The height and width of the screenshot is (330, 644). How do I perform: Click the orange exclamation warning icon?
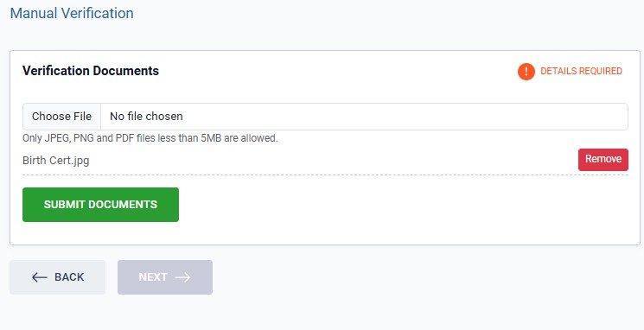(x=526, y=72)
